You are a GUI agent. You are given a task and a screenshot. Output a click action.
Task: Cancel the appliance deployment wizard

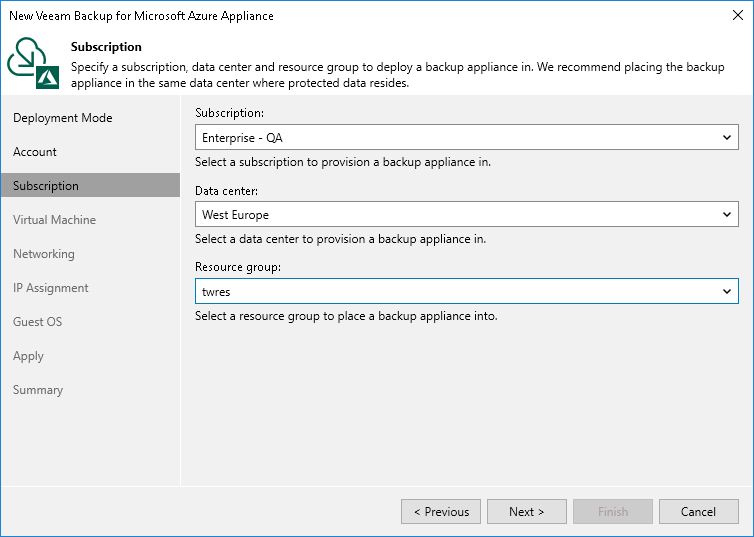pyautogui.click(x=698, y=512)
